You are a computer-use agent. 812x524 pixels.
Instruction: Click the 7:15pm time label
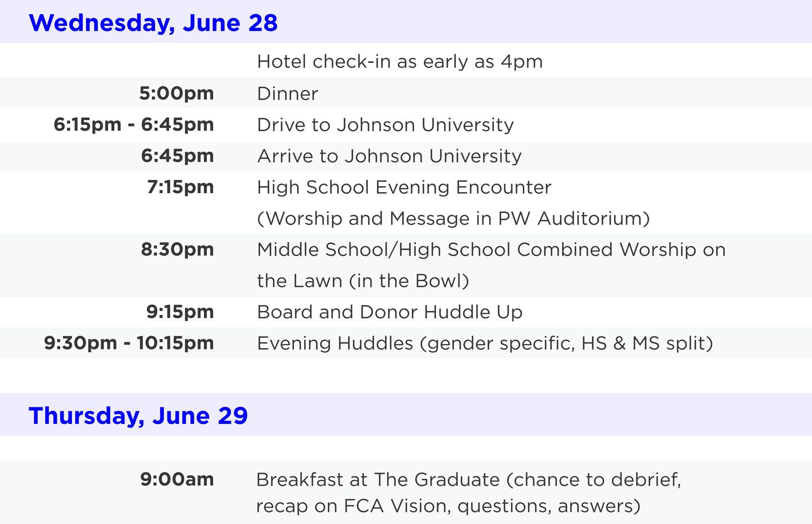(x=180, y=187)
